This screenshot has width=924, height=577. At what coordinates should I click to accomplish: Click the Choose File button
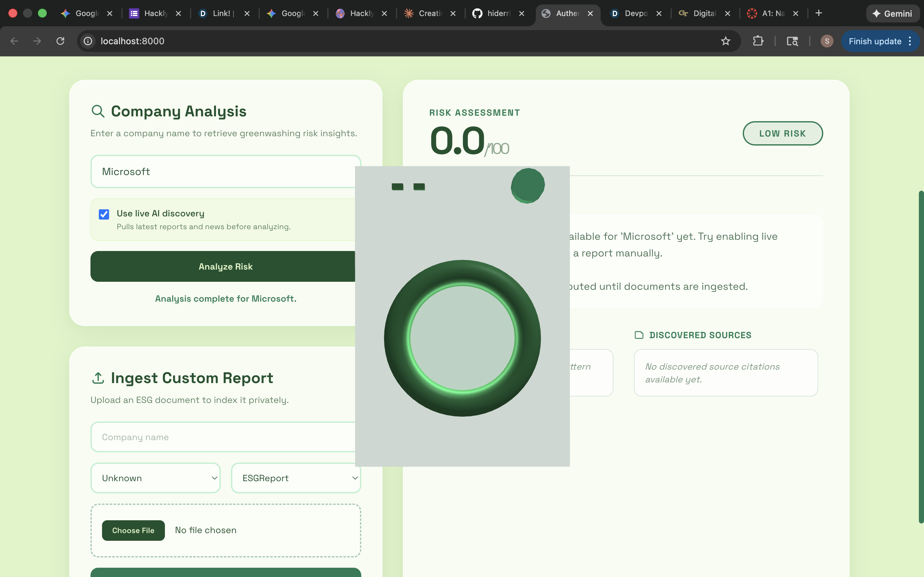133,530
